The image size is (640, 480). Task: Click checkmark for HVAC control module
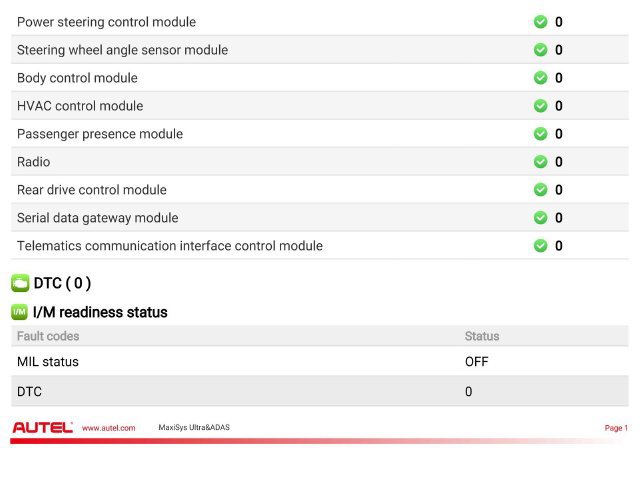point(540,106)
